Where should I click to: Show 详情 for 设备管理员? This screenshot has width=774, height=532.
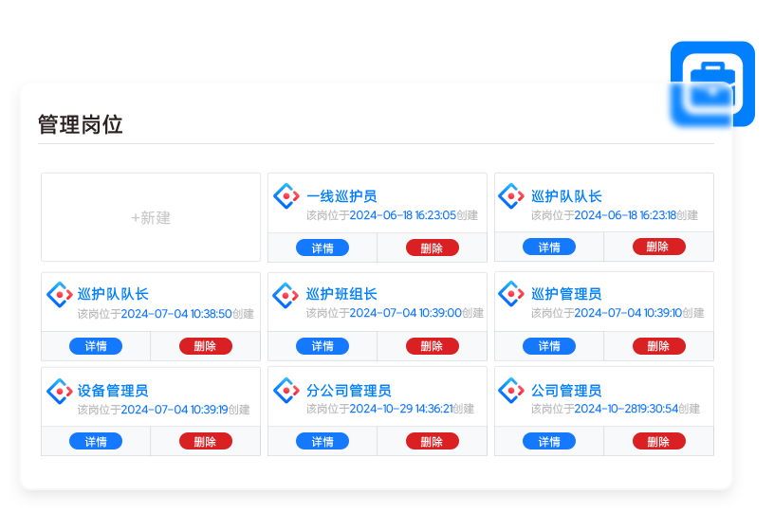[96, 441]
